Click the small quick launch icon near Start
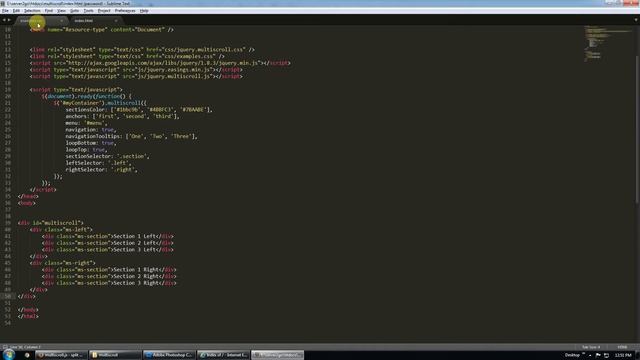Screen dimensions: 640x360 [x=27, y=355]
